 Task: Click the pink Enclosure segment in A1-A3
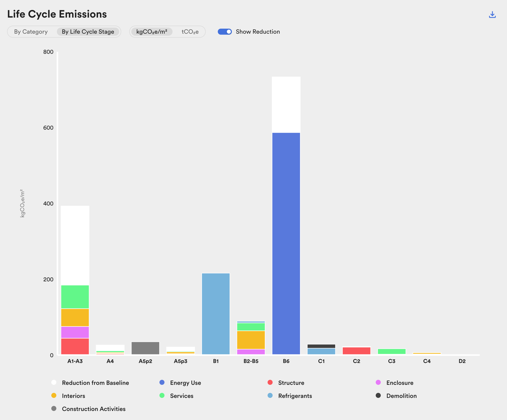(x=75, y=332)
